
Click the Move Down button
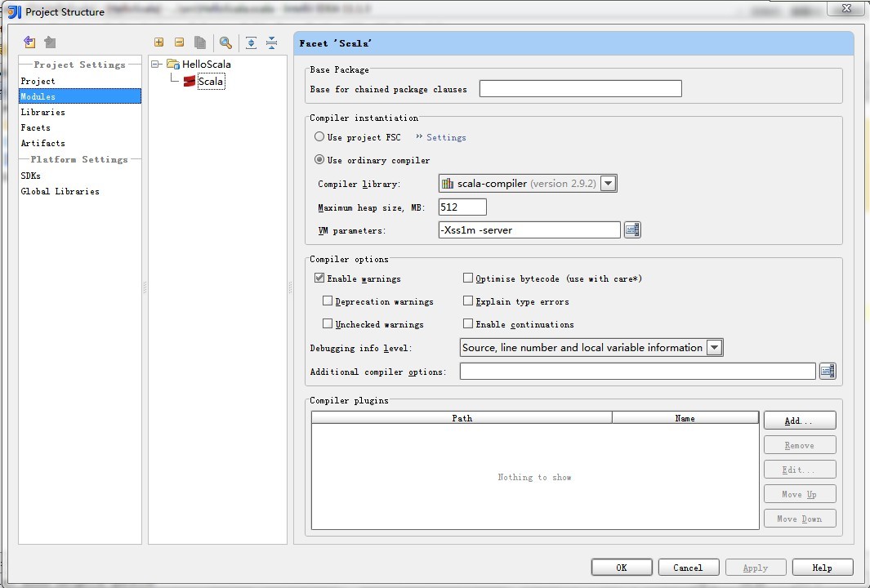click(x=800, y=518)
